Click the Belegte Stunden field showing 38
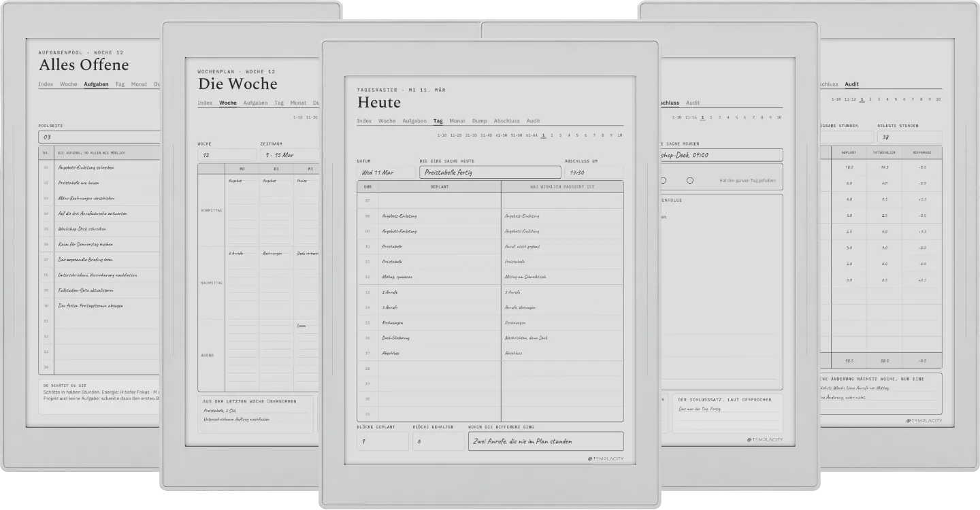The image size is (980, 510). click(909, 137)
